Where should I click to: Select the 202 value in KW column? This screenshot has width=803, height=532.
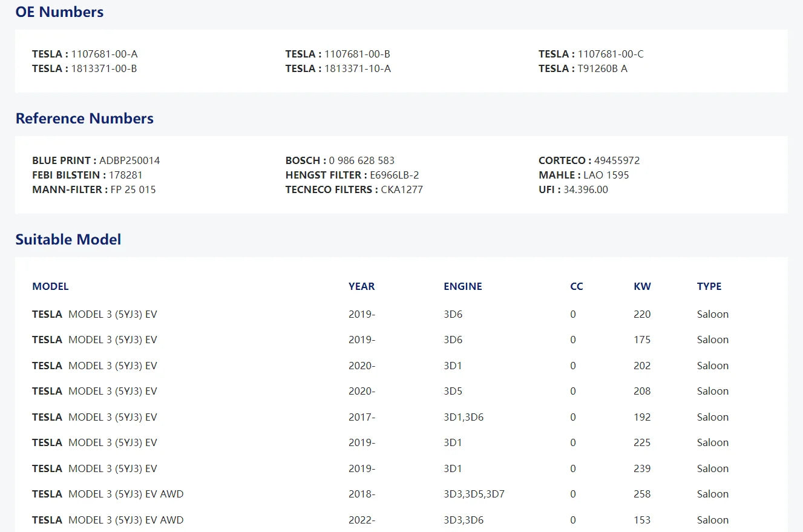[642, 366]
